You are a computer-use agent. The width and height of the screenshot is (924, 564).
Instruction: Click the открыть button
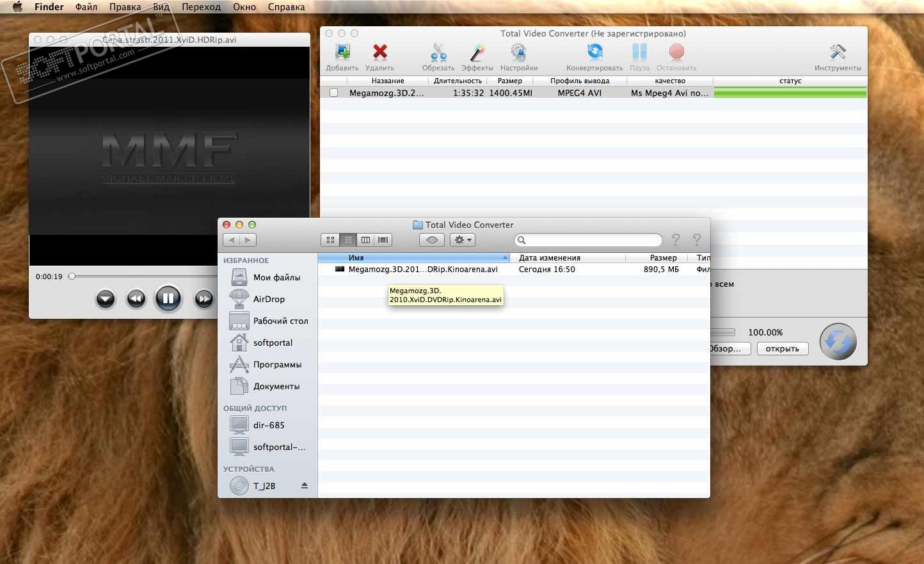(x=783, y=349)
